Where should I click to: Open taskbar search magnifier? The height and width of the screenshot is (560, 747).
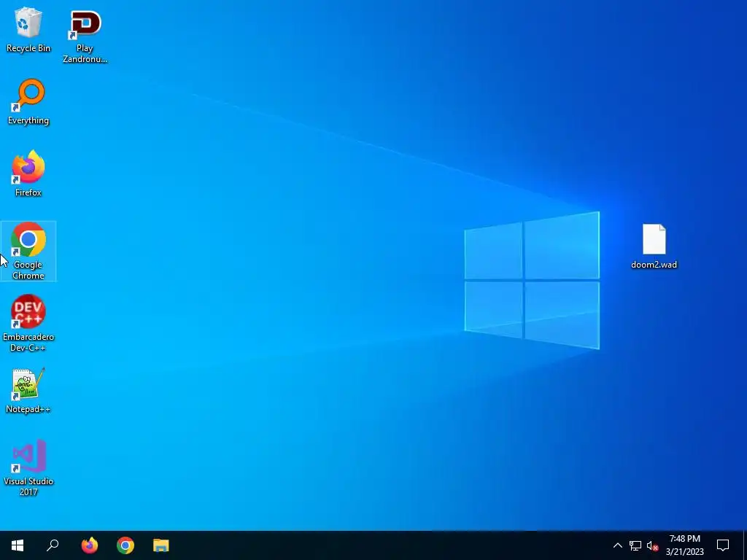pos(53,545)
